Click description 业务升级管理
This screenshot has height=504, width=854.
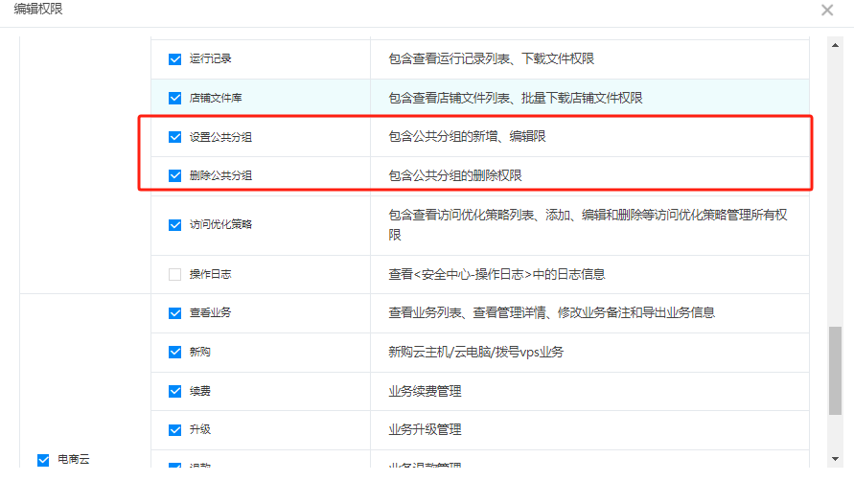point(425,429)
